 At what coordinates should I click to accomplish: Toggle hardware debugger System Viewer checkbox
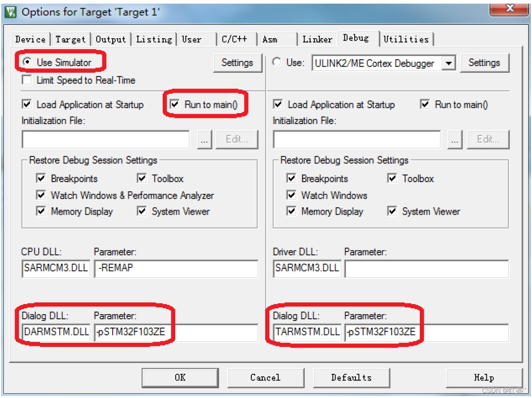[392, 211]
